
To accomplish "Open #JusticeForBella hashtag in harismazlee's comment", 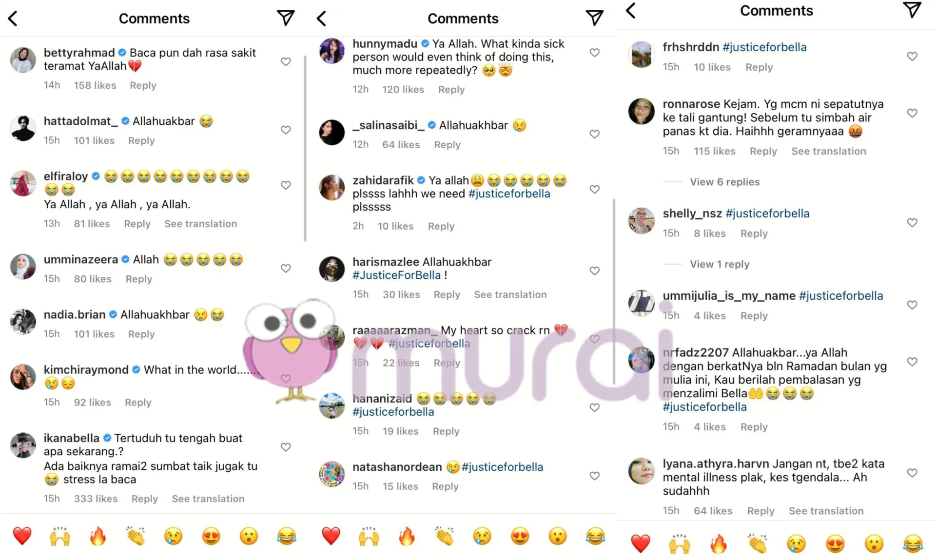I will [x=396, y=275].
